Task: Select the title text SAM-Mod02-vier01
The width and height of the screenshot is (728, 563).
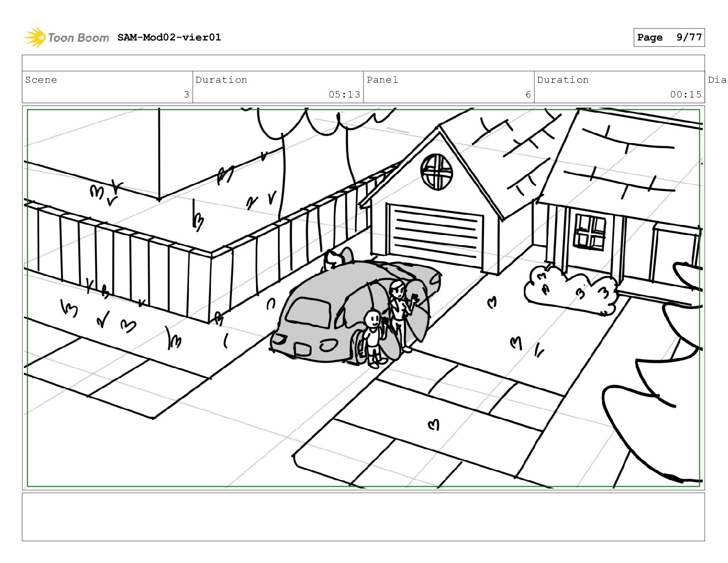Action: [169, 37]
